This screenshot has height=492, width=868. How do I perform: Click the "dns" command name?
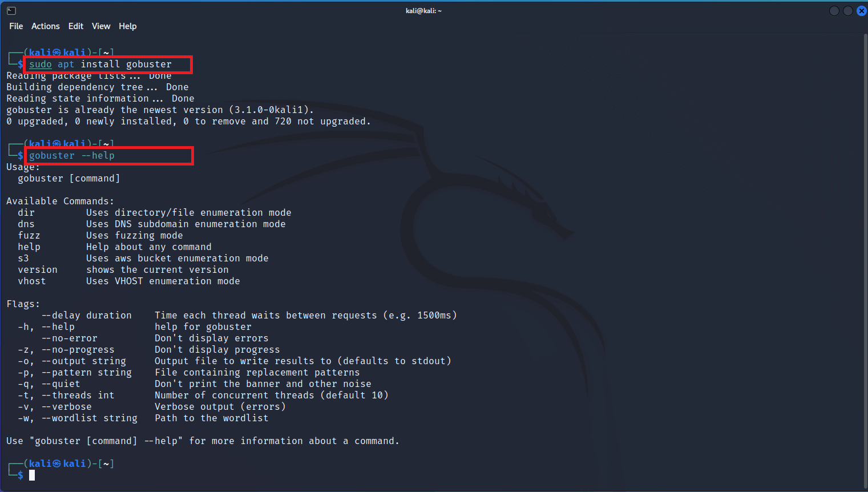[26, 224]
